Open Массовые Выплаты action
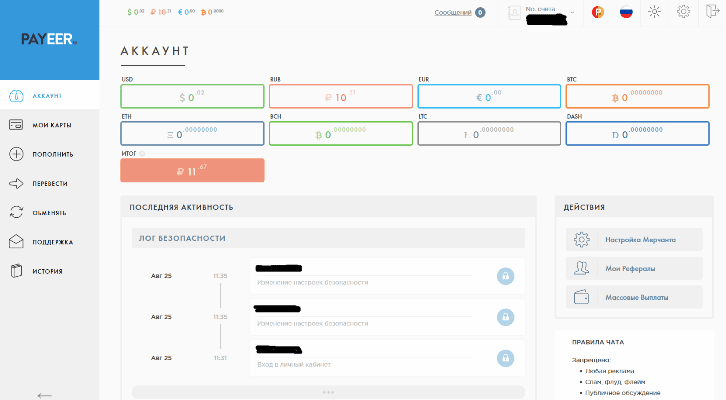726x400 pixels. tap(634, 297)
